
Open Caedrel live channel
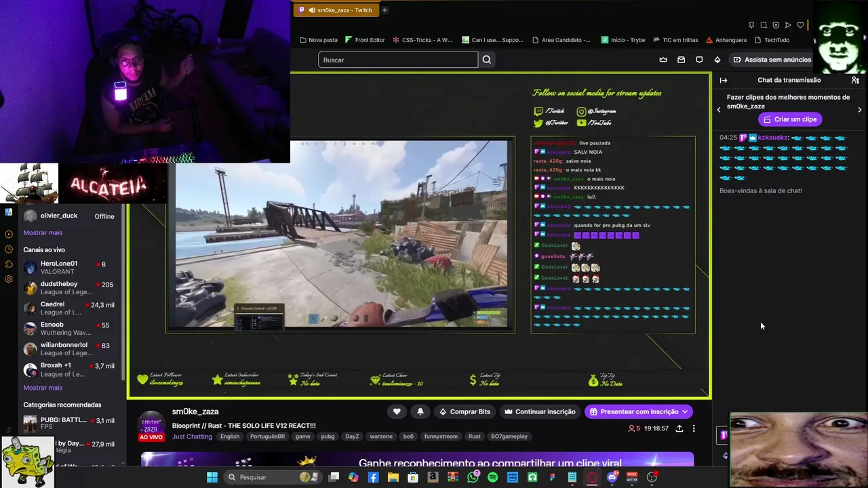tap(71, 308)
